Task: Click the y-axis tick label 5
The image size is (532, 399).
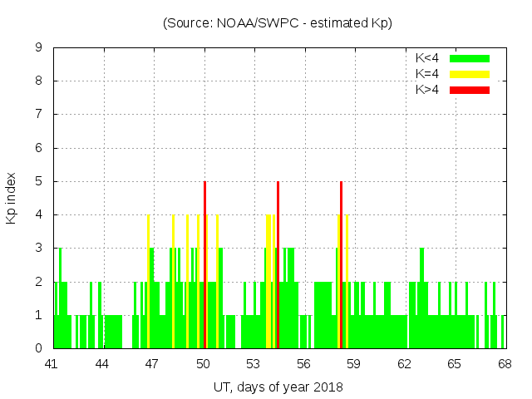Action: (39, 181)
